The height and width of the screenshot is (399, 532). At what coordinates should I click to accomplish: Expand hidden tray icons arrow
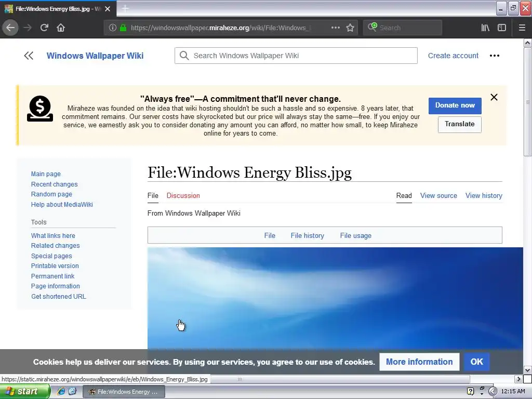(493, 392)
